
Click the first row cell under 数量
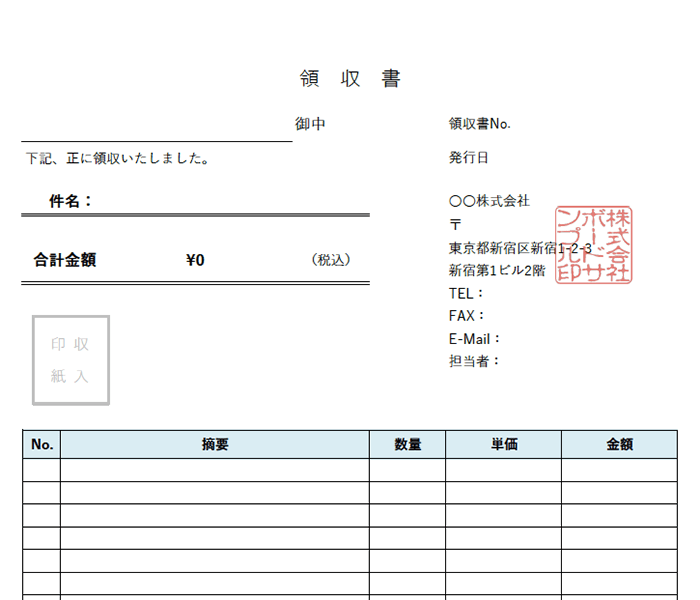tap(407, 470)
